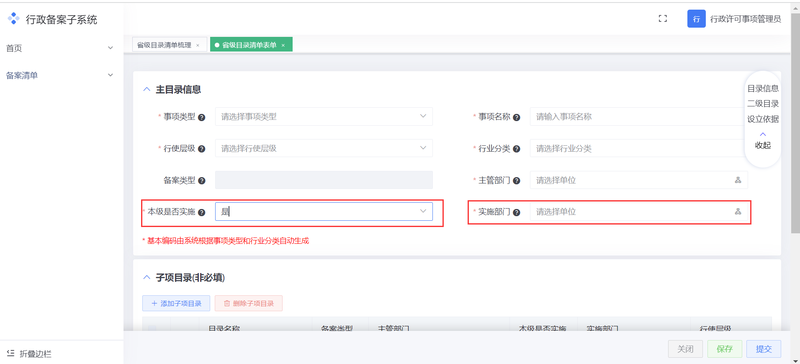Click help icon next to 备案类型
Viewport: 800px width, 364px height.
tap(202, 181)
